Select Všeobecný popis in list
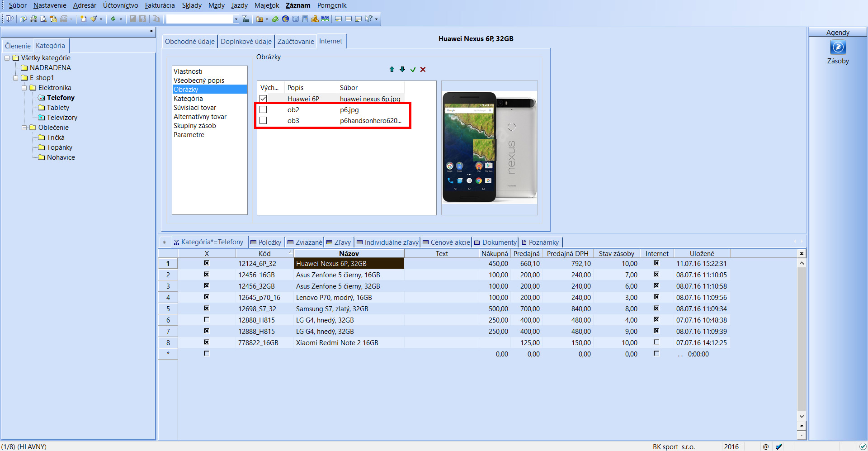The image size is (868, 451). point(199,81)
